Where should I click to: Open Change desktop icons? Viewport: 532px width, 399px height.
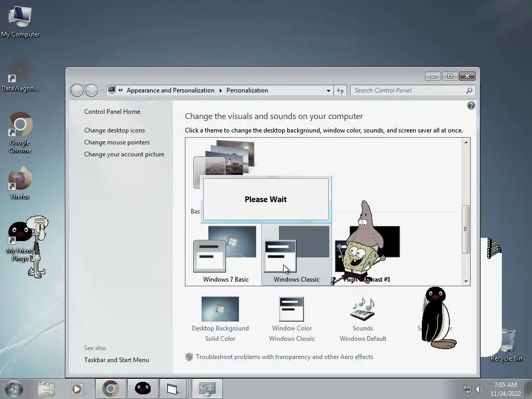114,130
